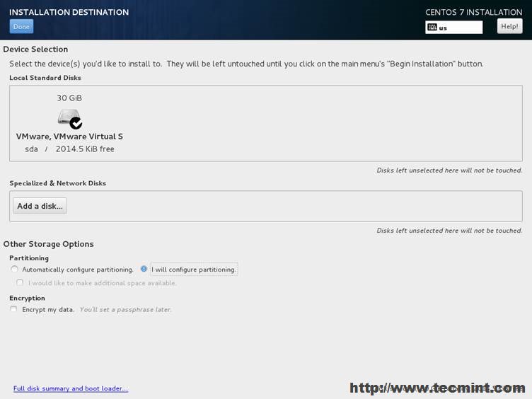Screen dimensions: 532x399
Task: Click the 'Specialized & Network Disks' heading
Action: [58, 183]
